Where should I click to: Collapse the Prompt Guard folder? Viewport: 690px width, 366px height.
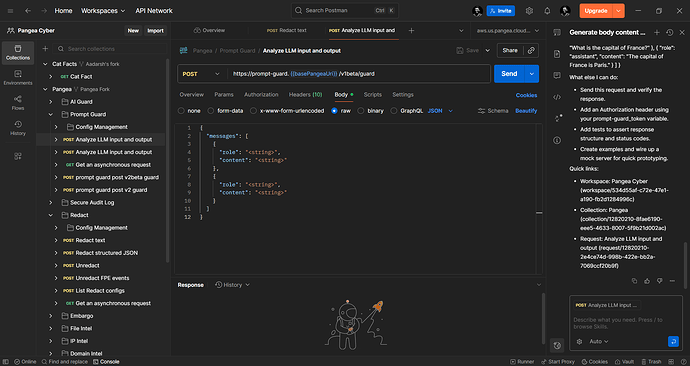[x=51, y=114]
